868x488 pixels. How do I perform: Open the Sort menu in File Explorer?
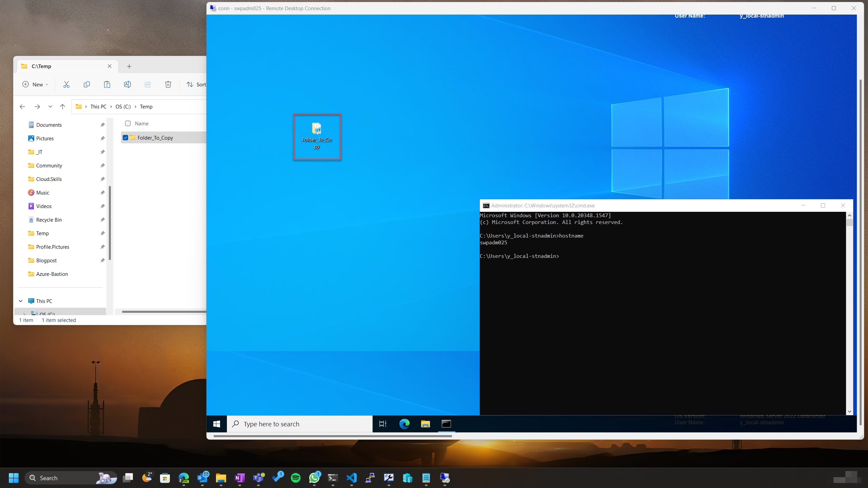[x=196, y=84]
